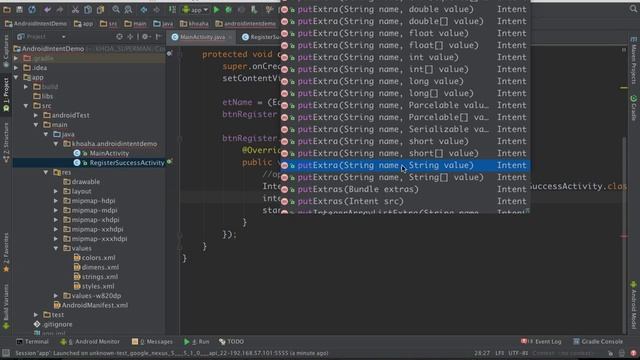The height and width of the screenshot is (360, 640).
Task: Click the Synchronize toolbar icon
Action: click(x=32, y=9)
